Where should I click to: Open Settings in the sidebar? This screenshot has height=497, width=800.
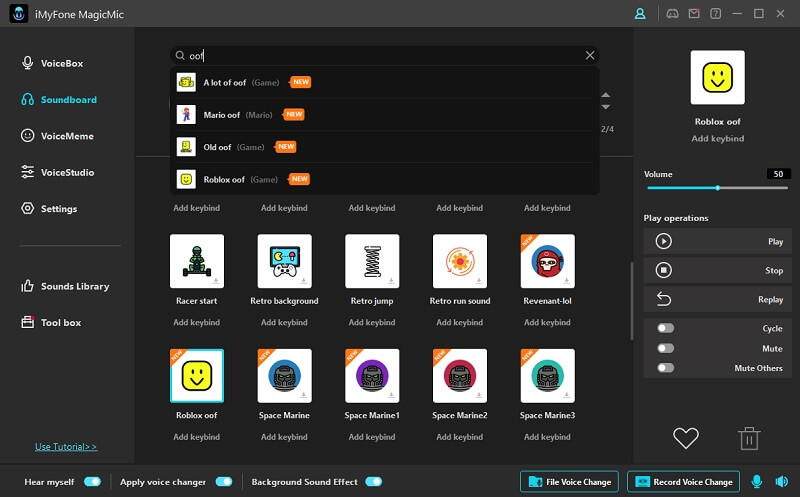click(49, 209)
